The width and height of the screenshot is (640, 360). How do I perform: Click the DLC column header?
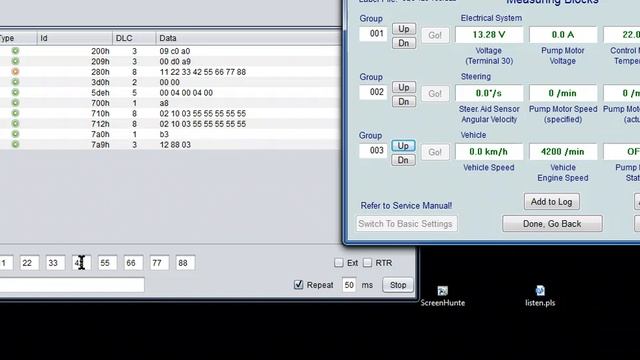click(x=134, y=38)
